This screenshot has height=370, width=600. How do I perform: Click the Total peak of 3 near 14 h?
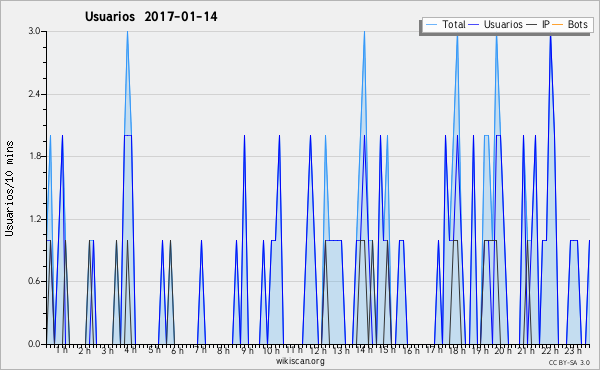point(364,32)
